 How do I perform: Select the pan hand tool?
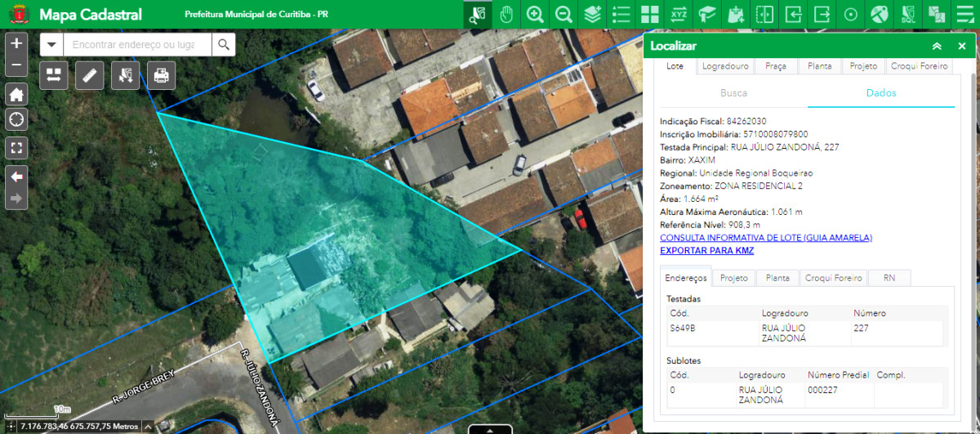click(x=506, y=14)
